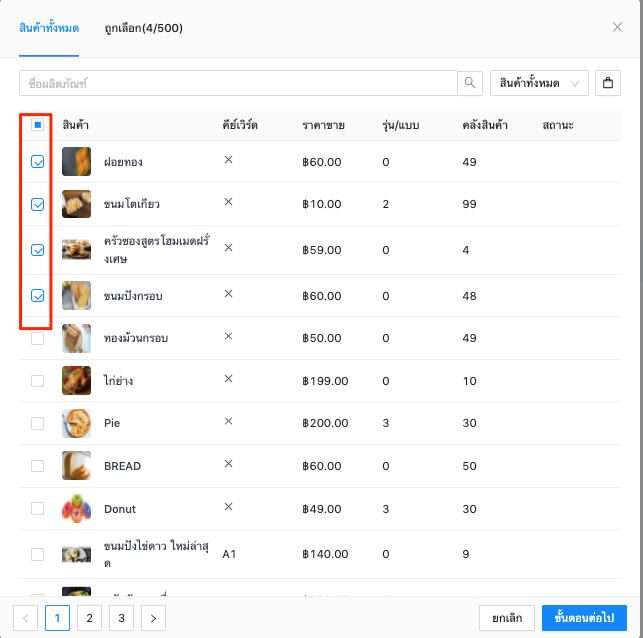Click the ไก่ย่าง product name

click(x=119, y=381)
